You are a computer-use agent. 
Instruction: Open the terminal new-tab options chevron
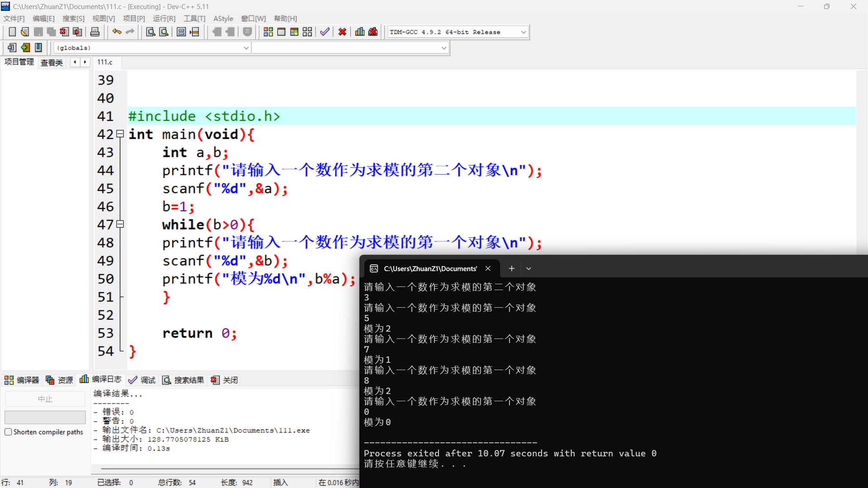point(528,268)
